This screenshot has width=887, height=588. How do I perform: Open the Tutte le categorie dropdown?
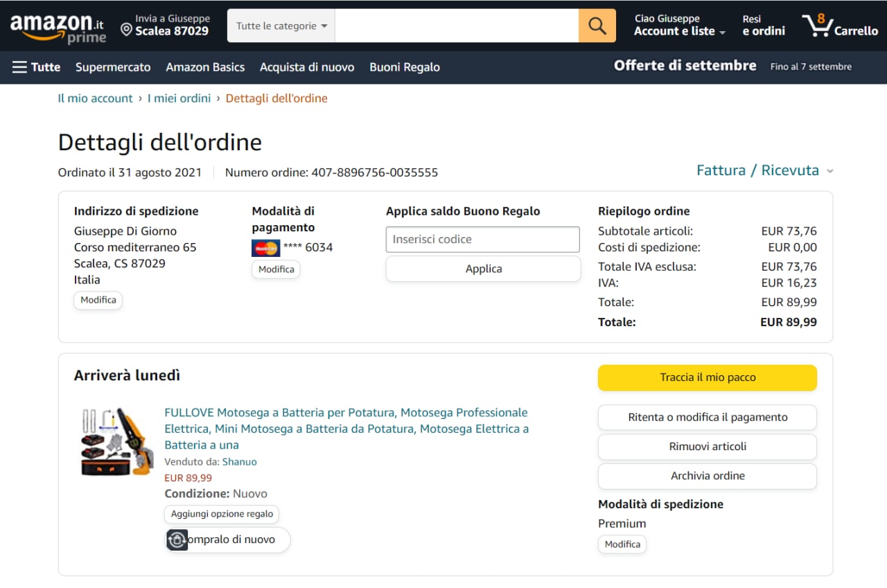click(x=281, y=26)
